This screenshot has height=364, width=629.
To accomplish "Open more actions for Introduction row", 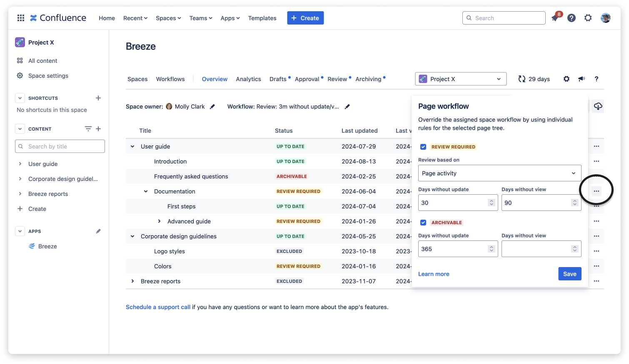I will coord(597,161).
